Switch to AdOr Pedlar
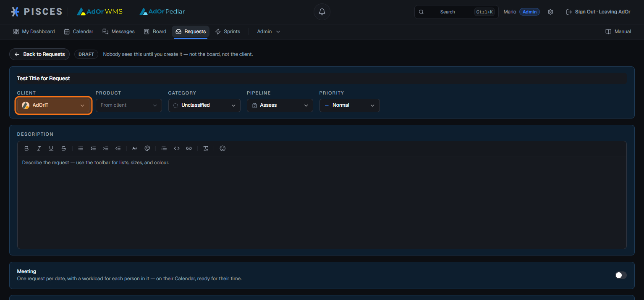The width and height of the screenshot is (644, 300). coord(162,12)
